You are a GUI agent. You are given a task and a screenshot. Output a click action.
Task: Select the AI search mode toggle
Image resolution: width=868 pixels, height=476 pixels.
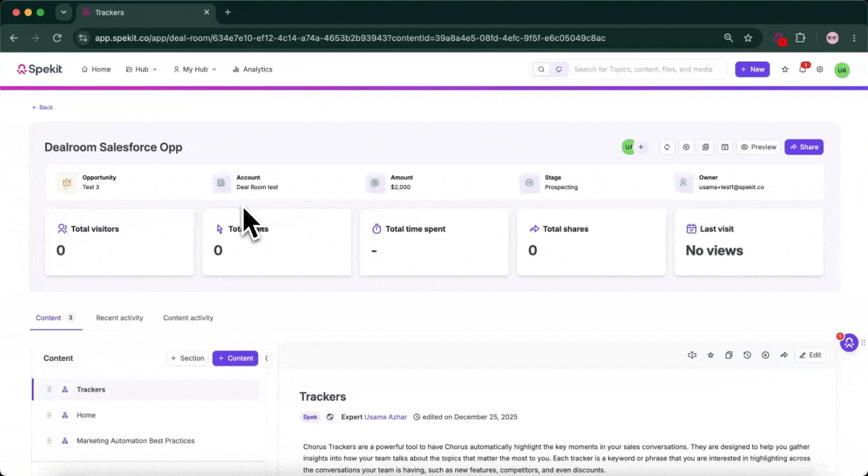(x=559, y=69)
